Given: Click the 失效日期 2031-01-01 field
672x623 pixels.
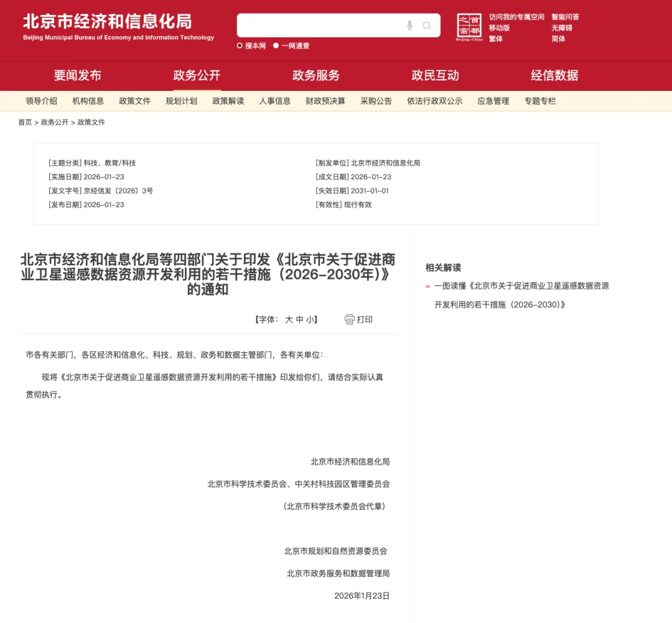Looking at the screenshot, I should tap(352, 191).
